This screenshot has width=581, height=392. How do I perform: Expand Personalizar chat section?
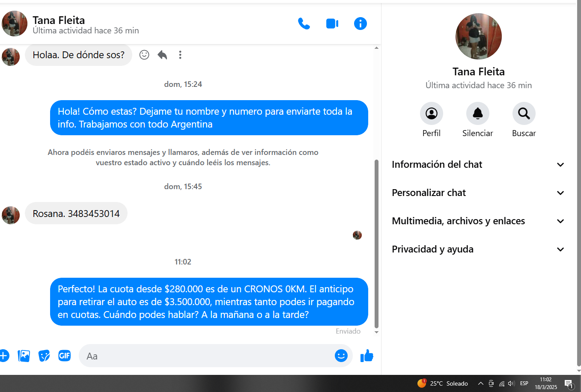click(478, 193)
